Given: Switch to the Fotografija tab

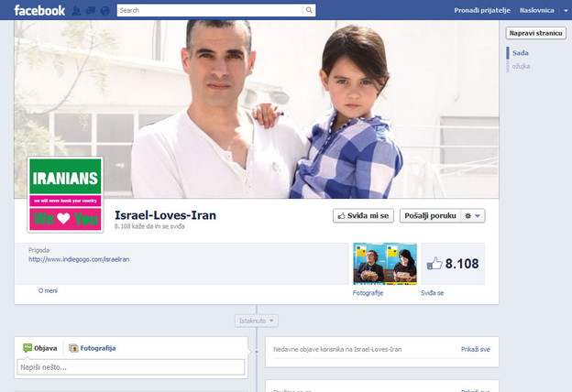Looking at the screenshot, I should pos(93,348).
